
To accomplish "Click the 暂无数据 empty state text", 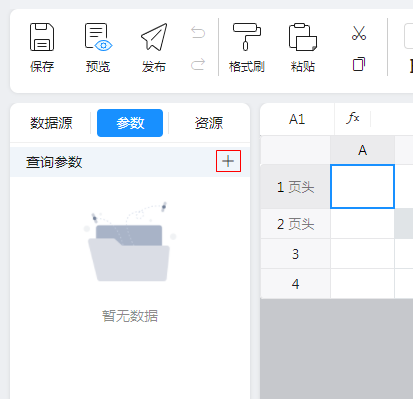I will (x=130, y=316).
